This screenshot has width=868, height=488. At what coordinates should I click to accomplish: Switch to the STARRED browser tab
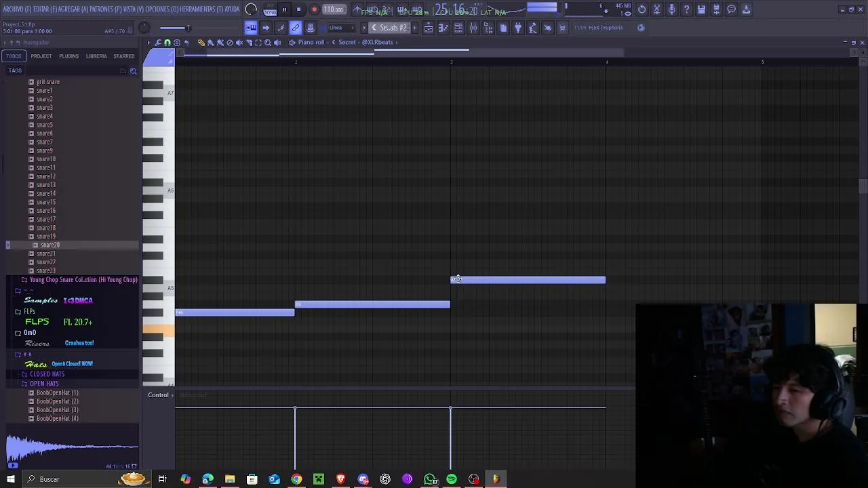pyautogui.click(x=124, y=56)
